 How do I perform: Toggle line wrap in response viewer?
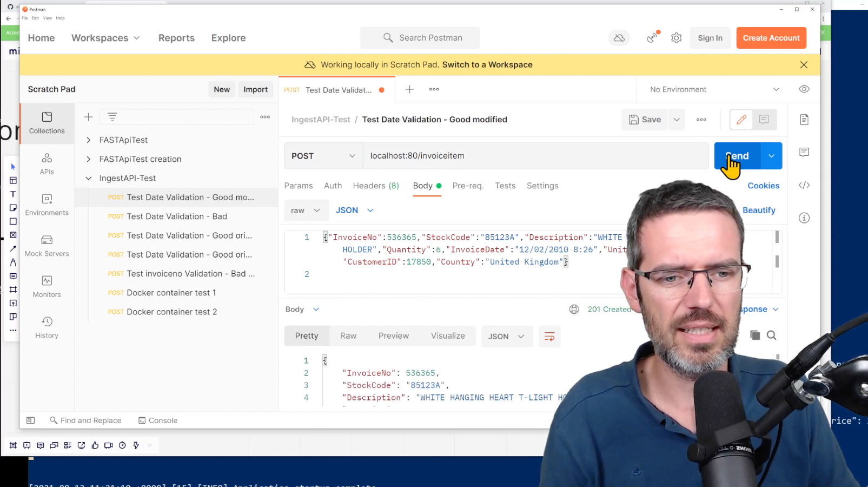click(549, 337)
